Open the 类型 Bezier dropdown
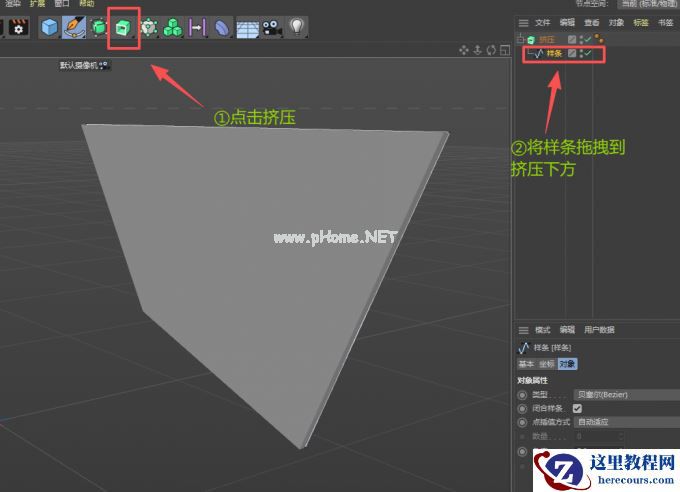 pyautogui.click(x=627, y=395)
